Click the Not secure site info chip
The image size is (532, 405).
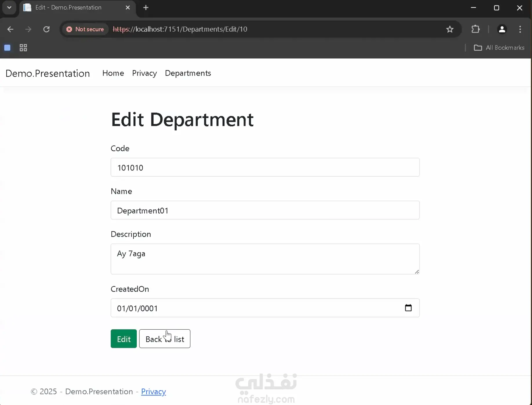[85, 29]
